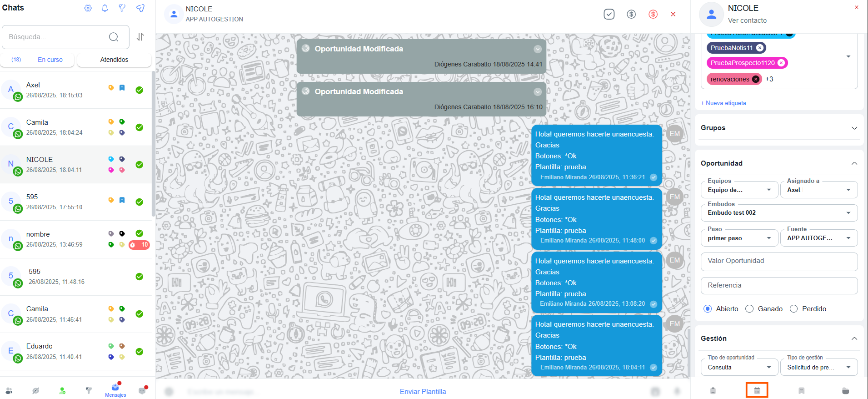
Task: Select the Abierto radio option
Action: pyautogui.click(x=708, y=309)
